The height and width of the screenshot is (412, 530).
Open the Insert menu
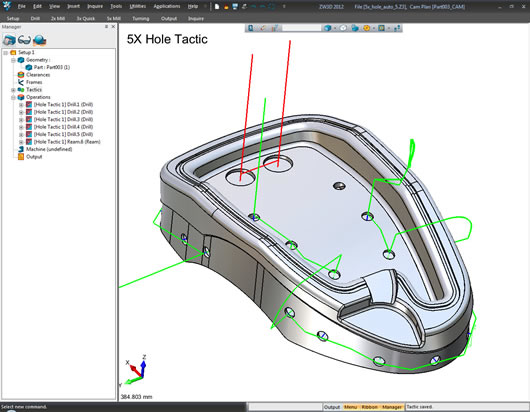point(73,6)
